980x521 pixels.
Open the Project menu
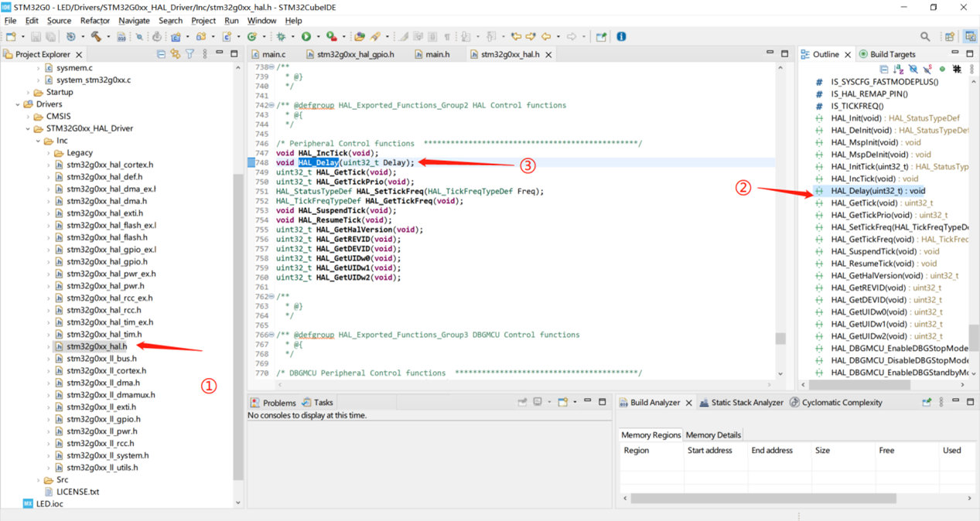(x=203, y=21)
